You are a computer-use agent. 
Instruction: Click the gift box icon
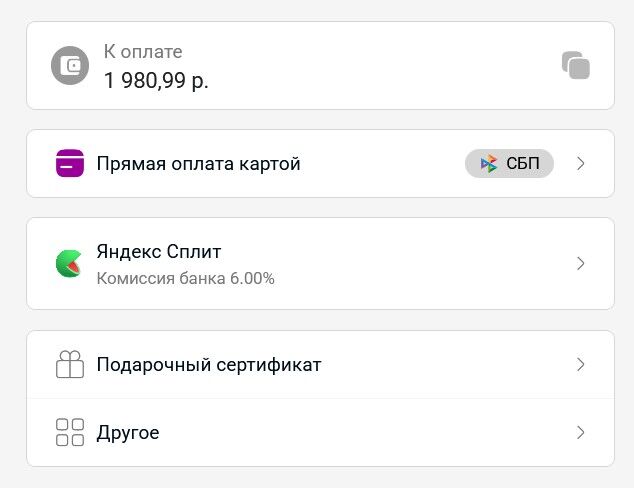coord(70,365)
